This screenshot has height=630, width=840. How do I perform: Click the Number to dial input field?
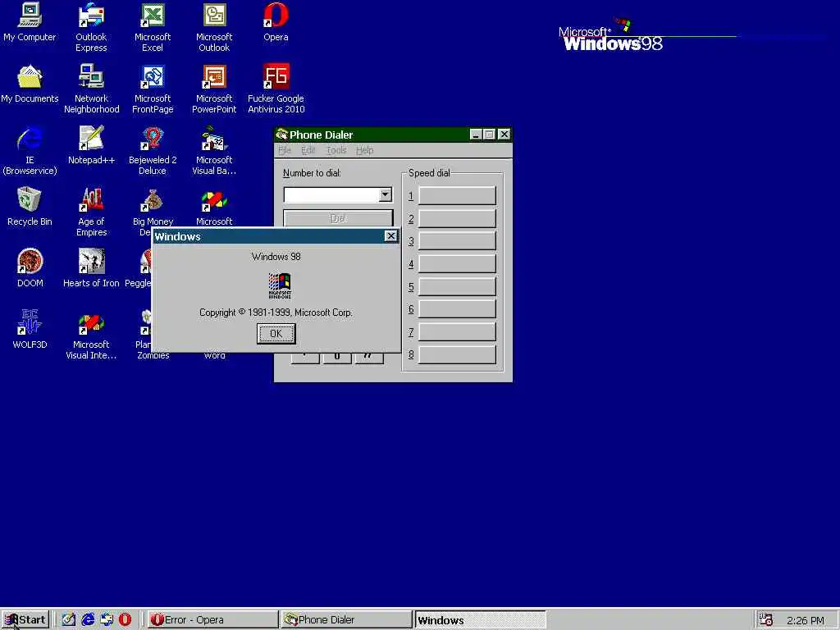pos(331,195)
